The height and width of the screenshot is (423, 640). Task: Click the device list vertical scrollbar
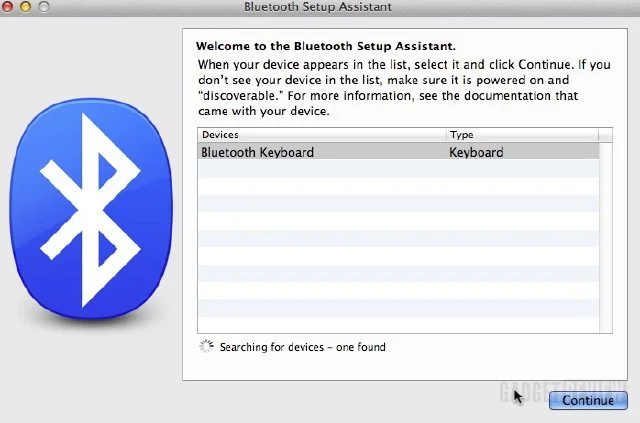tap(606, 238)
